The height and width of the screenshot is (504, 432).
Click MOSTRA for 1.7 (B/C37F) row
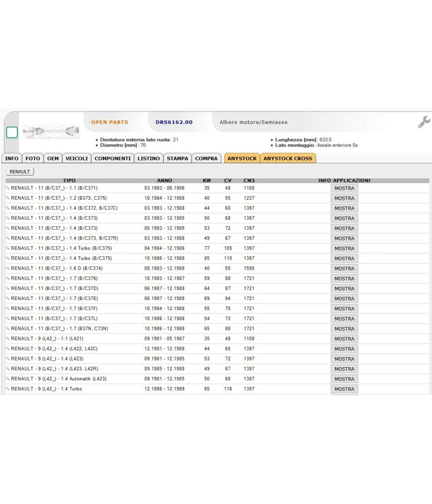click(344, 309)
